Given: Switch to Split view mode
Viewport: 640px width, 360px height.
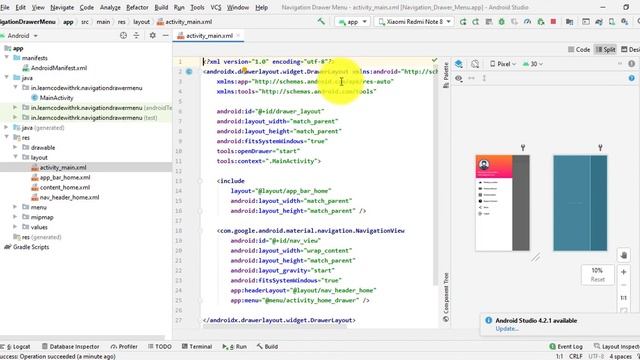Looking at the screenshot, I should [605, 49].
